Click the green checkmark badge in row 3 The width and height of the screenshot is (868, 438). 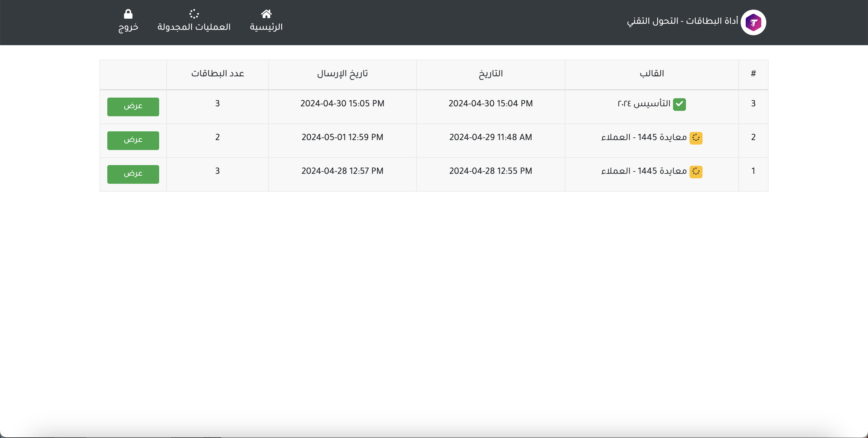(679, 104)
